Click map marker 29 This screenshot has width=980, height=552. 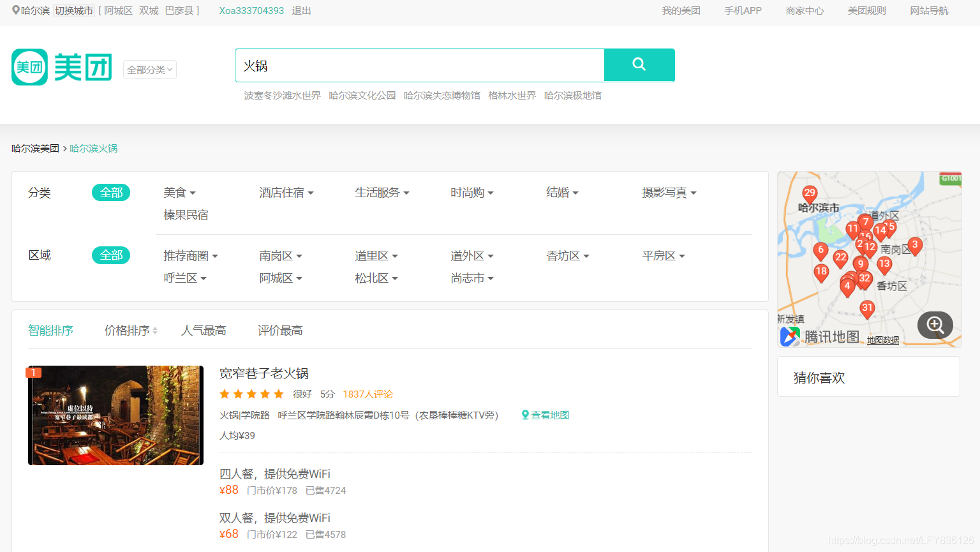coord(810,194)
